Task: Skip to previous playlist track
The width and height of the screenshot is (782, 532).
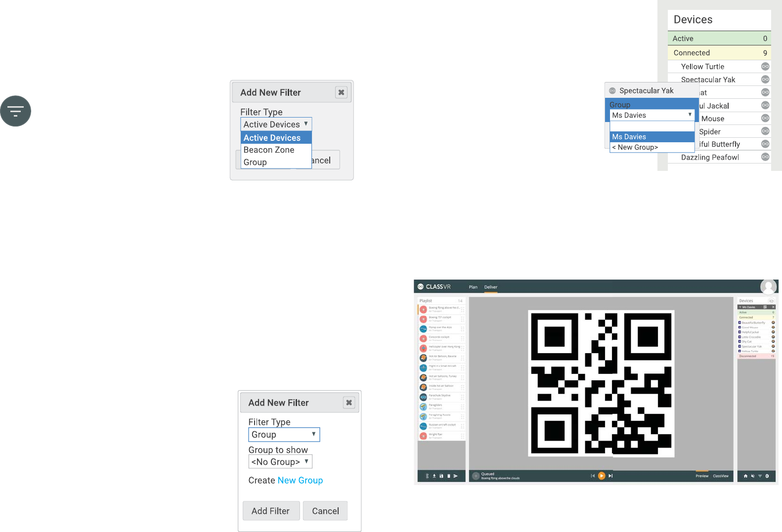Action: (x=593, y=476)
